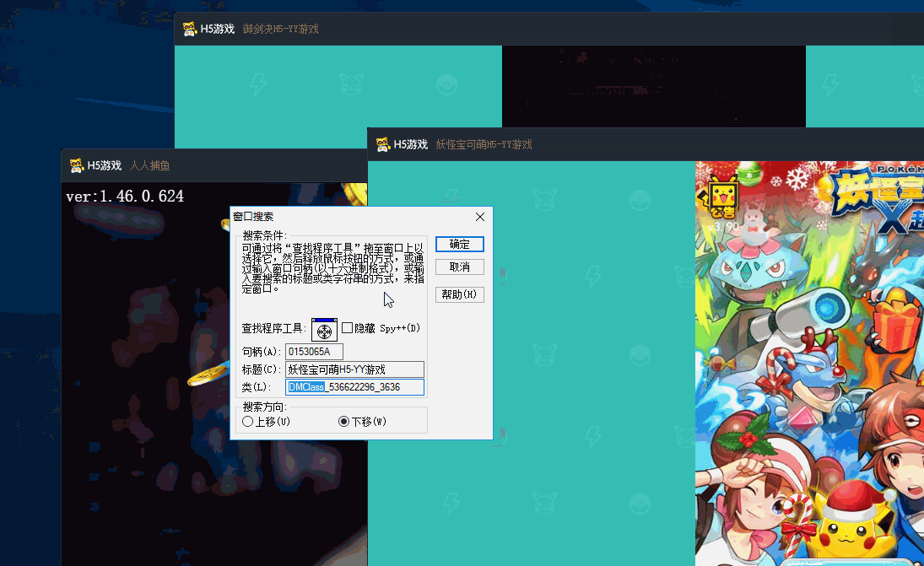The width and height of the screenshot is (924, 566).
Task: Select the 下移(W) radio button
Action: point(343,422)
